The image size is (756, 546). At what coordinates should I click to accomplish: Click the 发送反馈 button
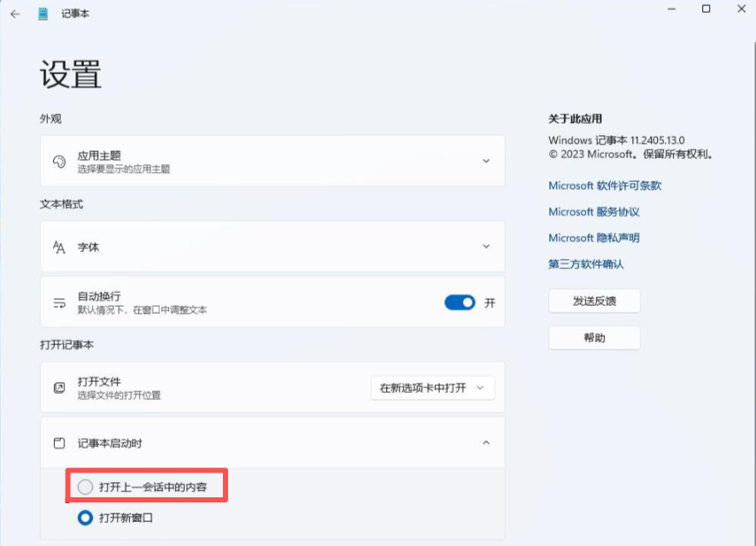(x=595, y=301)
